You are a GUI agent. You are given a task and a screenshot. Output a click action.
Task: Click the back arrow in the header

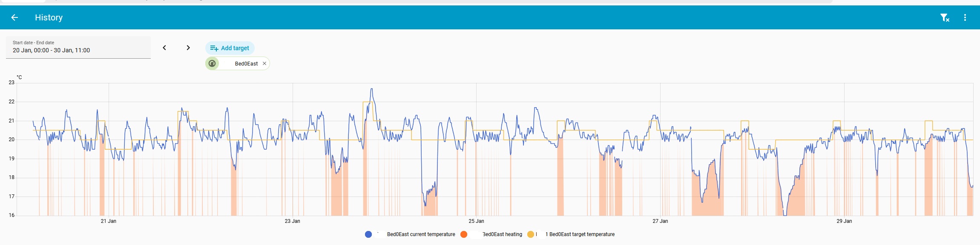click(x=14, y=17)
